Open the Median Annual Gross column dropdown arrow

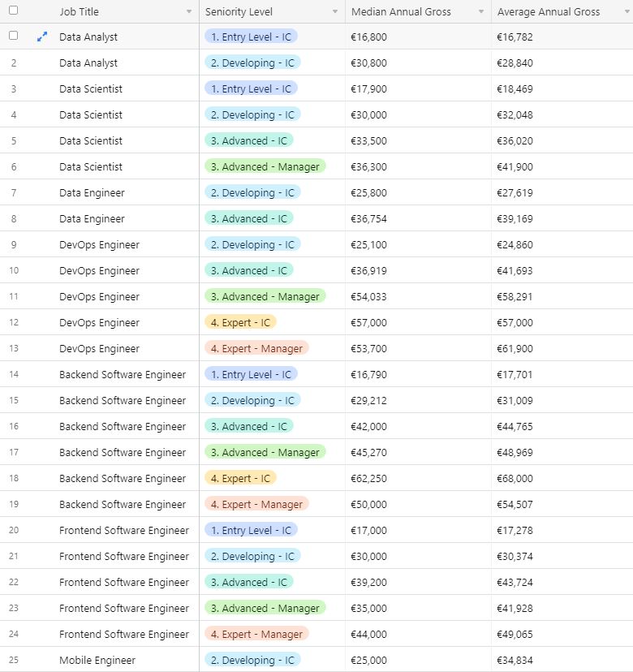481,12
